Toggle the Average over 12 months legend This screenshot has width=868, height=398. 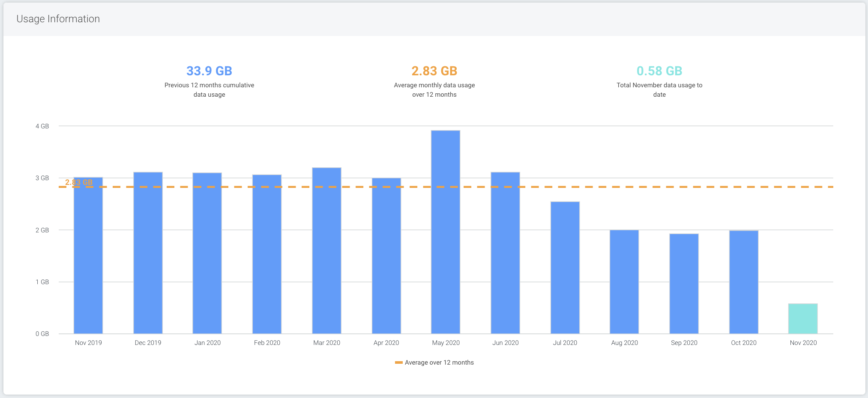coord(439,362)
